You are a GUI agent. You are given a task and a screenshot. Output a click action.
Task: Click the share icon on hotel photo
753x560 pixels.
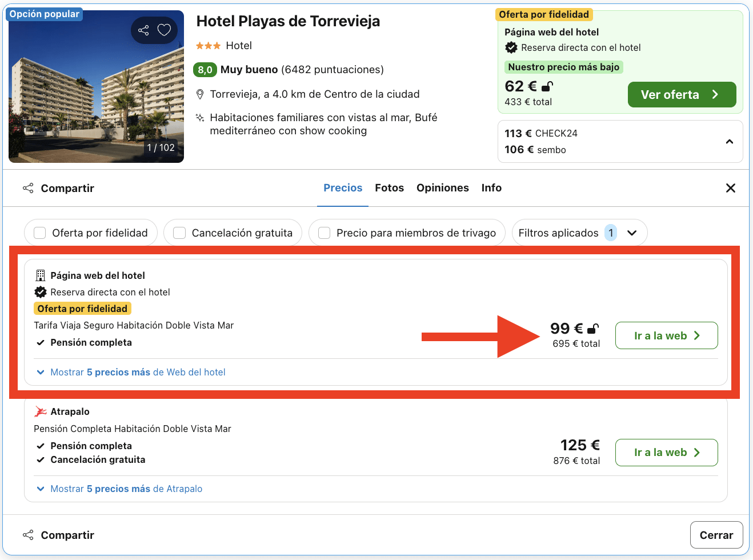point(143,30)
